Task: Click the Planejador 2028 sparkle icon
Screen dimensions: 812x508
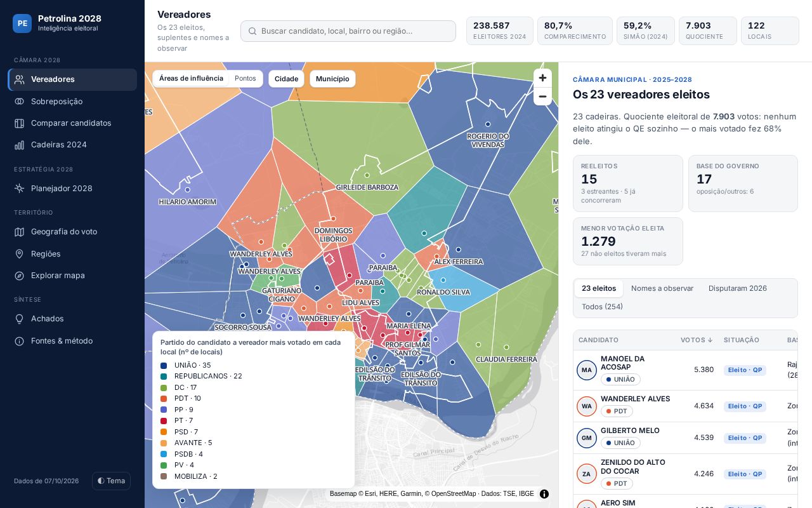Action: (20, 189)
